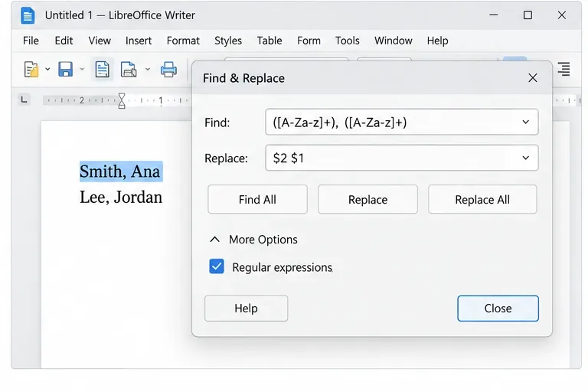The height and width of the screenshot is (392, 588).
Task: Click the New document toolbar icon
Action: (x=31, y=70)
